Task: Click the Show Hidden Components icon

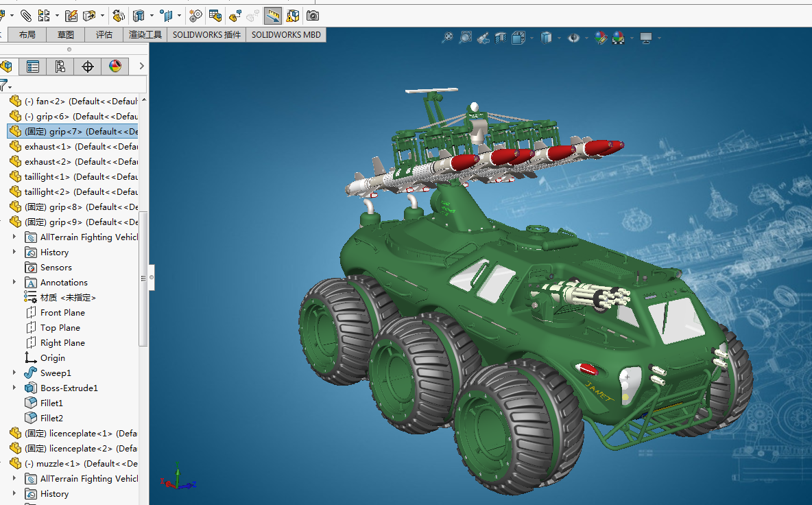Action: pyautogui.click(x=119, y=16)
